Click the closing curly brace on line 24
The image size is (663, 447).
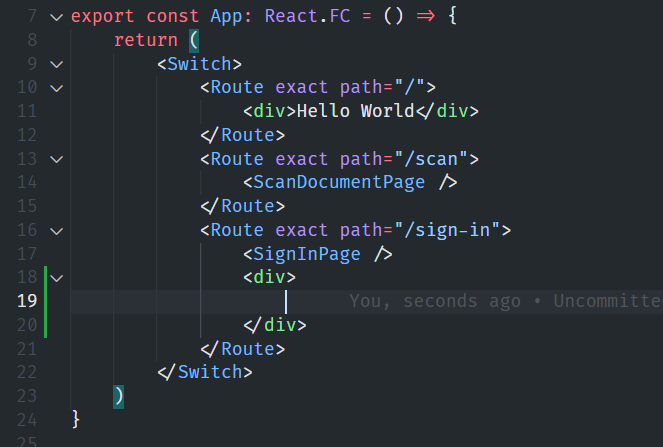click(x=76, y=420)
